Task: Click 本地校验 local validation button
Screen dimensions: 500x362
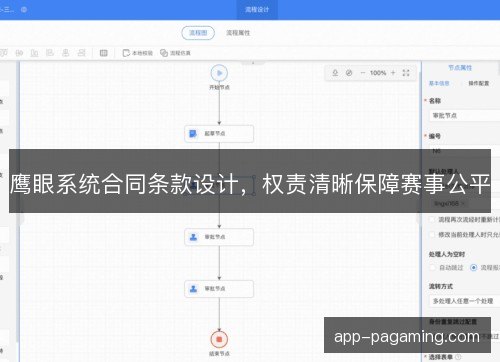Action: click(138, 53)
